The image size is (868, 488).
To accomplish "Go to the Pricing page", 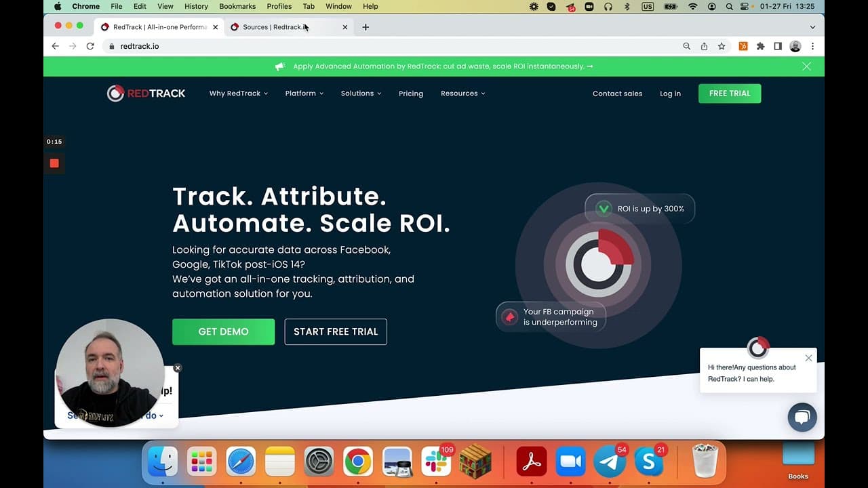I will click(x=411, y=94).
